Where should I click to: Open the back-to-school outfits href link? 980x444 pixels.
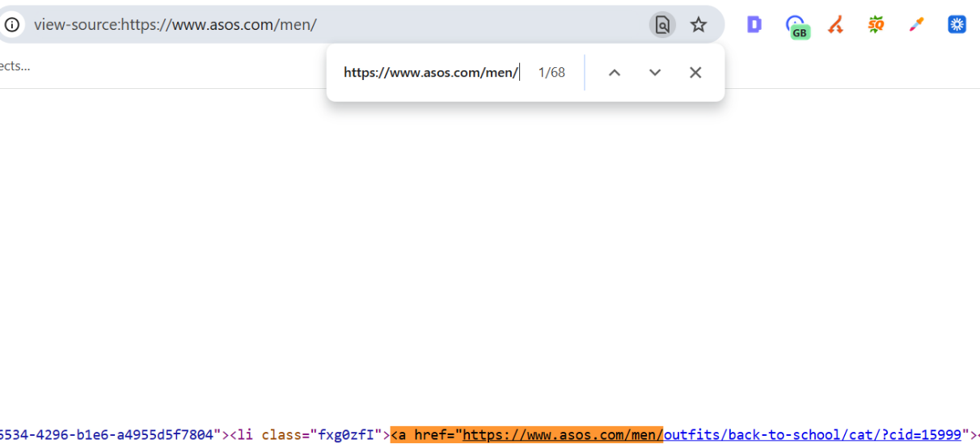pyautogui.click(x=712, y=435)
